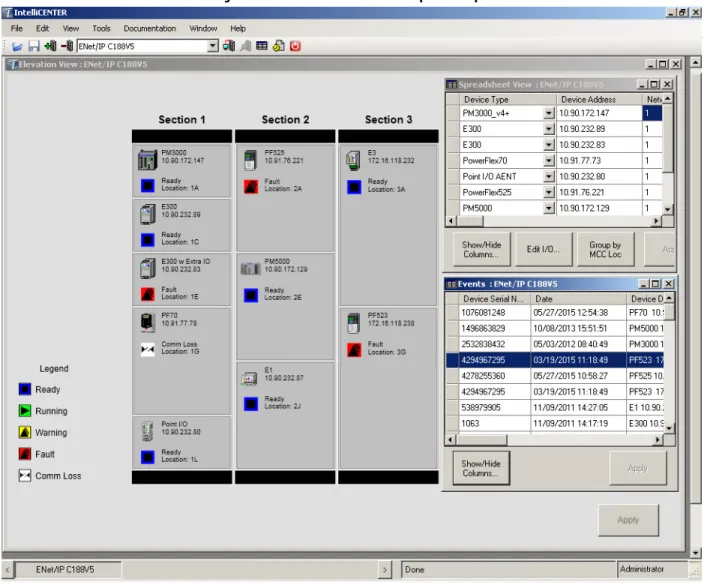Select the E300 device icon at Location 1C

click(147, 215)
